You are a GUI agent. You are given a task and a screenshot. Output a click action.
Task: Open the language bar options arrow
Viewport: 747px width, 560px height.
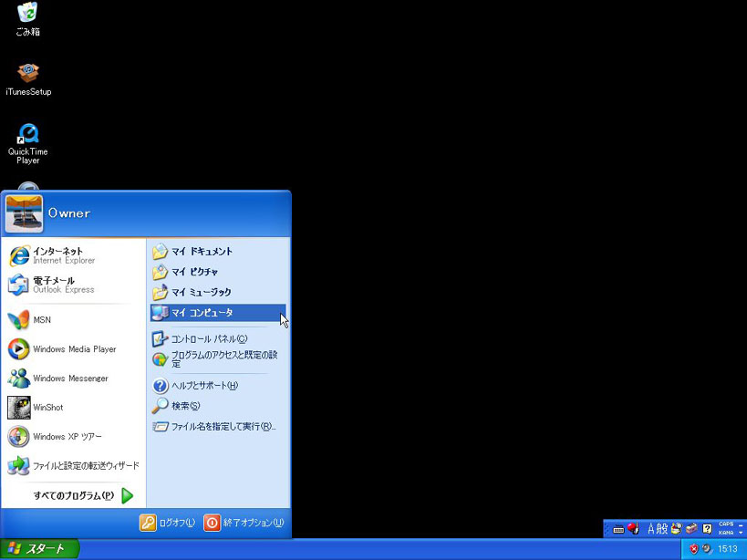pyautogui.click(x=741, y=533)
